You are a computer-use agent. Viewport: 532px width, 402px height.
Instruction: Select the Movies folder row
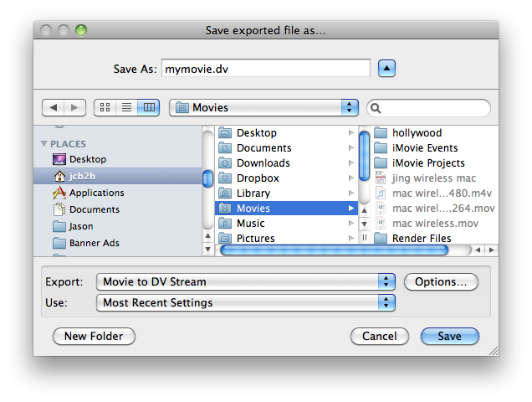pos(286,208)
